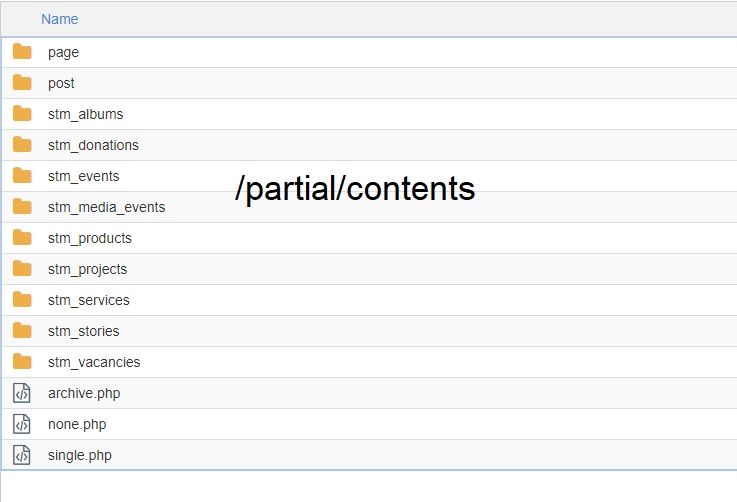Click the page folder icon
Viewport: 737px width, 502px height.
click(22, 52)
